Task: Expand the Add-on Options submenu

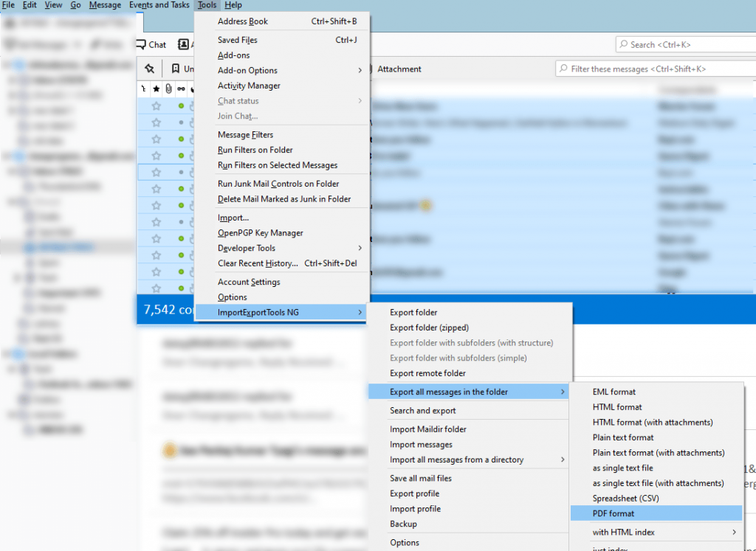Action: coord(281,70)
